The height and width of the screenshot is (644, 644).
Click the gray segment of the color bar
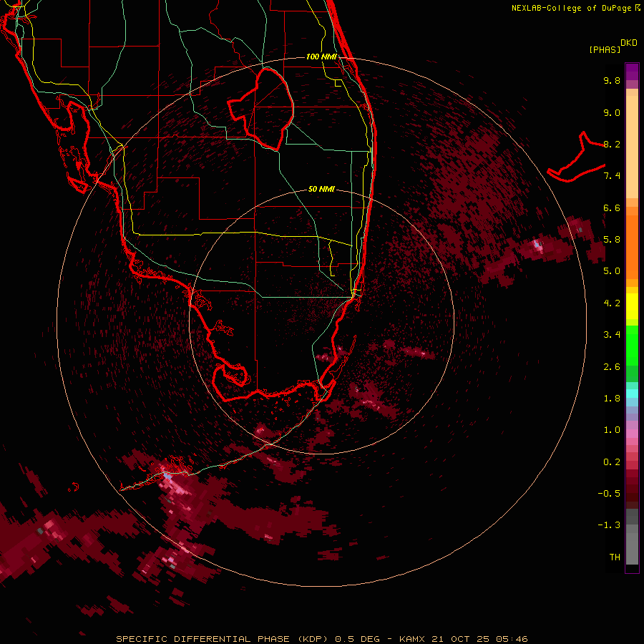pyautogui.click(x=632, y=538)
